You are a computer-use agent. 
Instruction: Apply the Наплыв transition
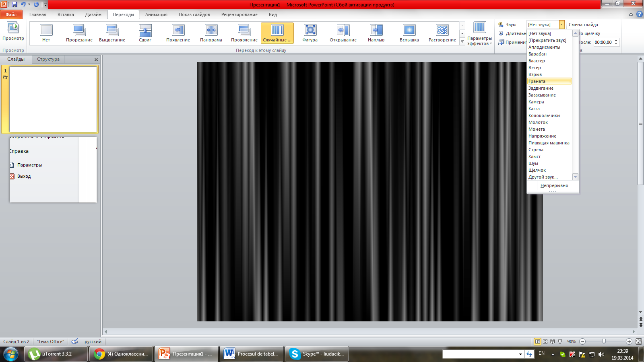pyautogui.click(x=376, y=33)
